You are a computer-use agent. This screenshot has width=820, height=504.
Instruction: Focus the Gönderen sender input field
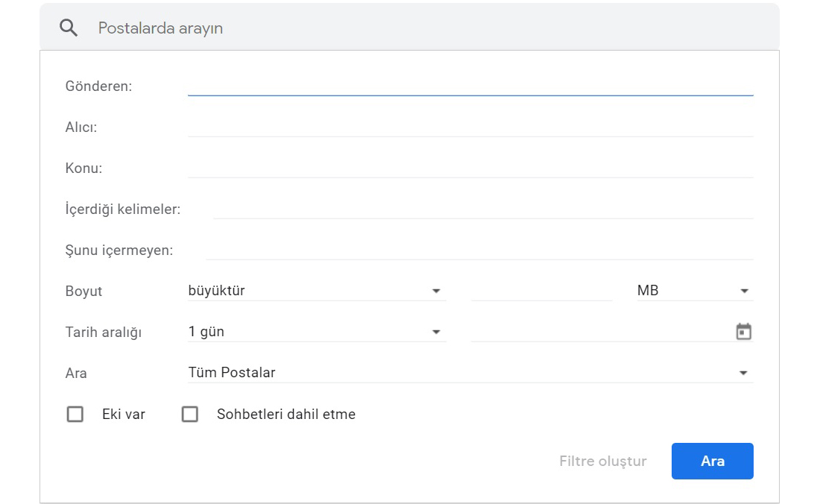point(470,86)
